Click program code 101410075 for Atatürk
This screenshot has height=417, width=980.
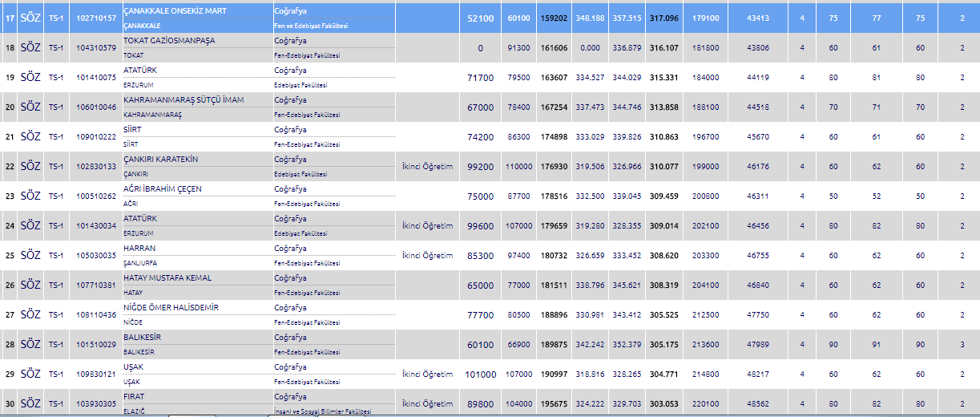click(95, 78)
